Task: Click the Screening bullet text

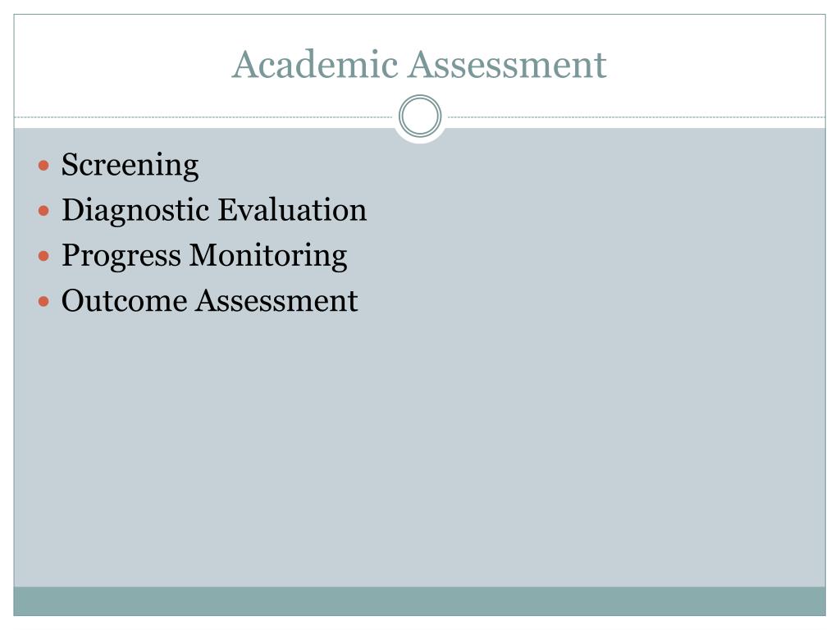Action: 130,166
